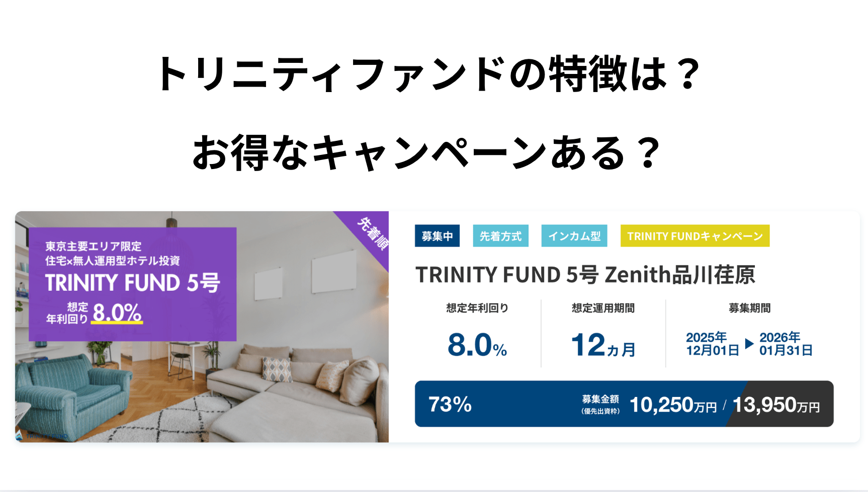
Task: Click the 募集中 status tag
Action: [x=437, y=236]
